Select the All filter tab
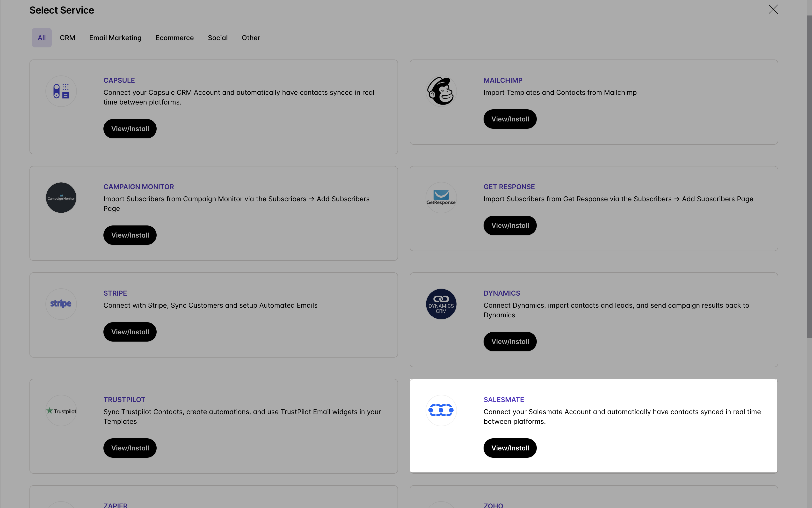Screen dimensions: 812x508 pos(42,38)
